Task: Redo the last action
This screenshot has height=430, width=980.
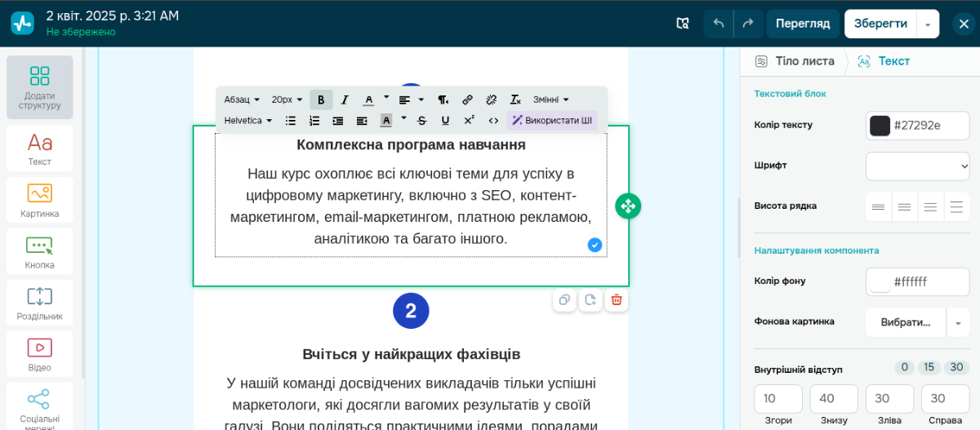Action: click(x=748, y=24)
